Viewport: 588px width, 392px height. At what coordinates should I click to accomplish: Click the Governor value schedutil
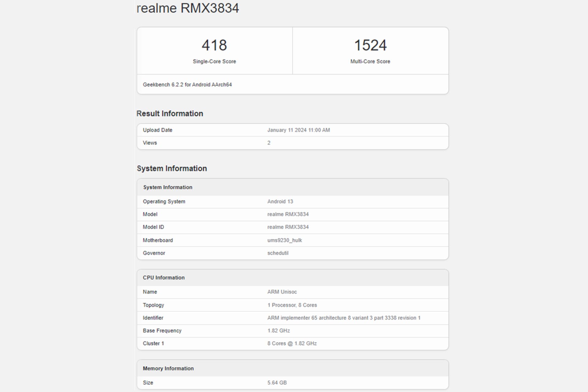[x=278, y=253]
